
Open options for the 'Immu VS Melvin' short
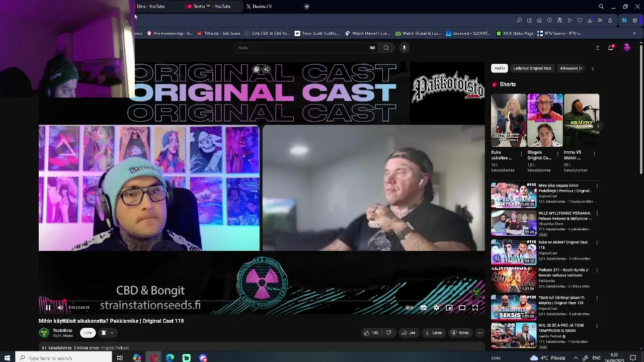pyautogui.click(x=594, y=154)
